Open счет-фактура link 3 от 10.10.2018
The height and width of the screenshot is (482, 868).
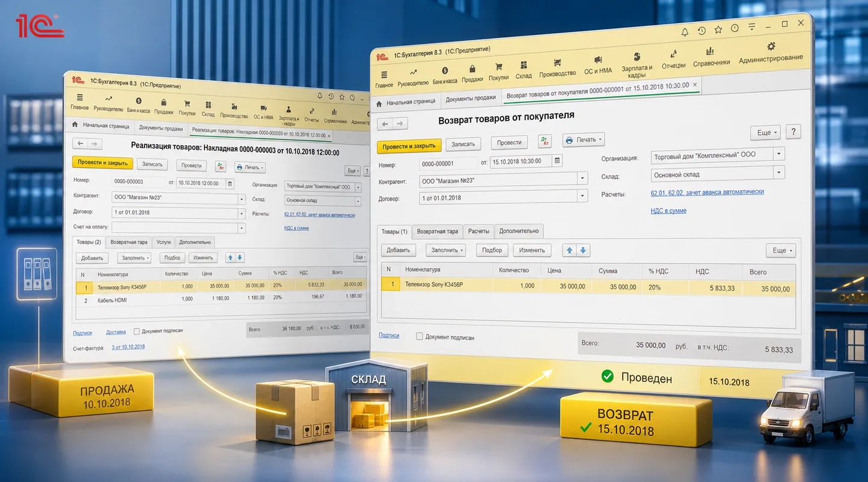tap(128, 347)
